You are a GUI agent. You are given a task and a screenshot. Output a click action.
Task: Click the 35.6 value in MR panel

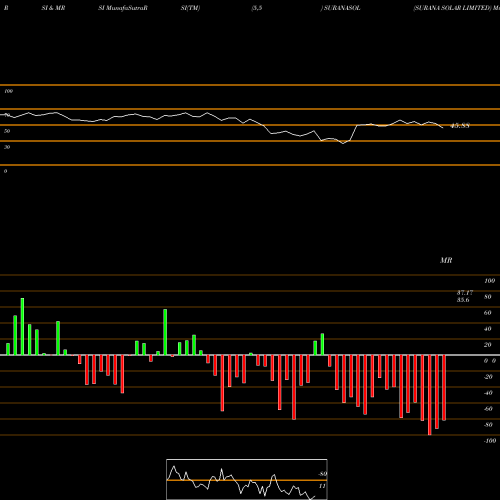(x=463, y=300)
